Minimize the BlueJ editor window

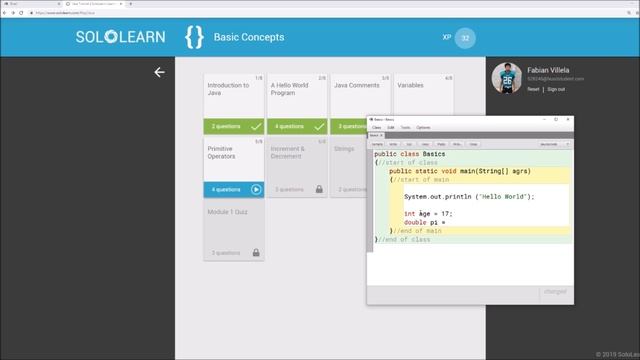point(544,120)
